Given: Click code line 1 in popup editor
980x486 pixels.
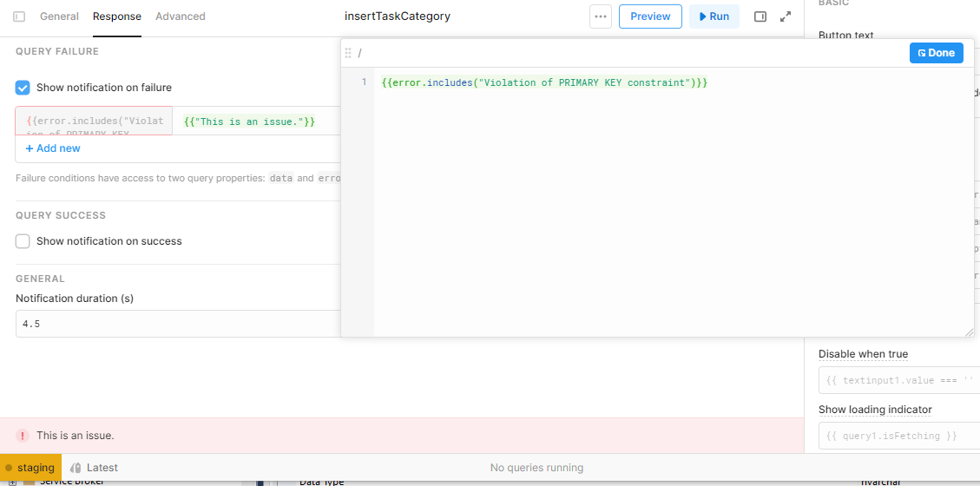Looking at the screenshot, I should pyautogui.click(x=544, y=82).
